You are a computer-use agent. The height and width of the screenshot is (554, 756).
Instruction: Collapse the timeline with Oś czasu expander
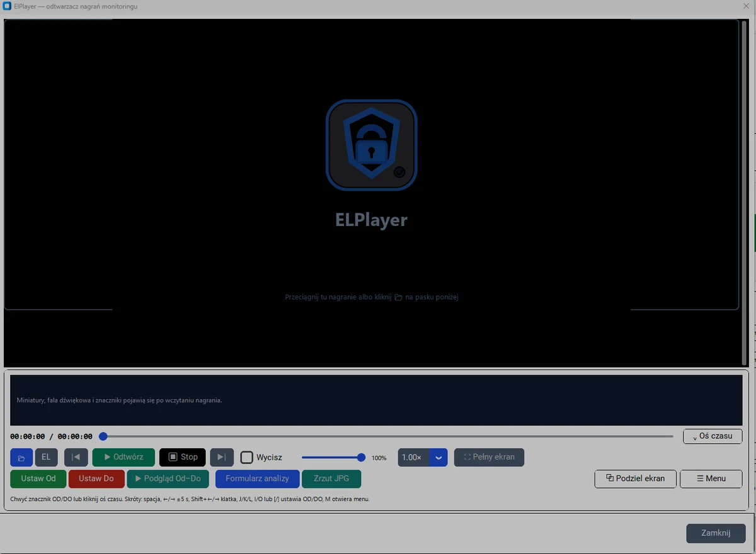(713, 436)
